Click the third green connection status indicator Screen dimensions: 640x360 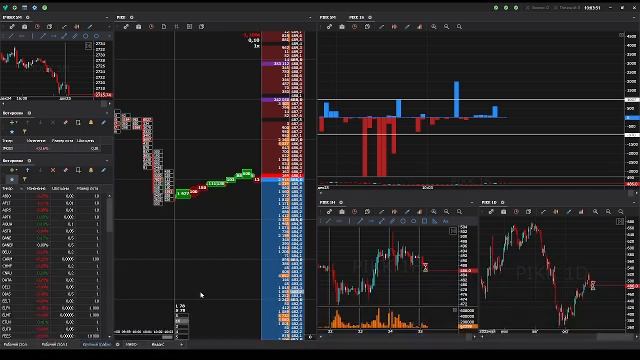pos(516,7)
